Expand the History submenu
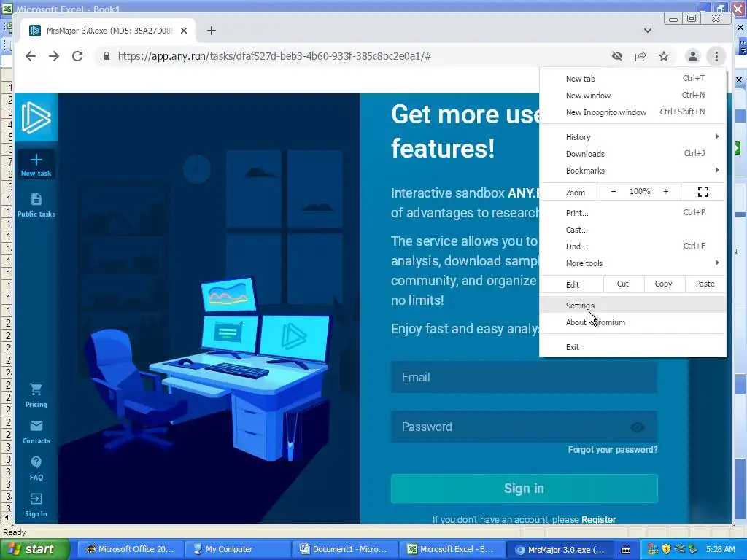Viewport: 747px width, 560px height. [x=632, y=137]
